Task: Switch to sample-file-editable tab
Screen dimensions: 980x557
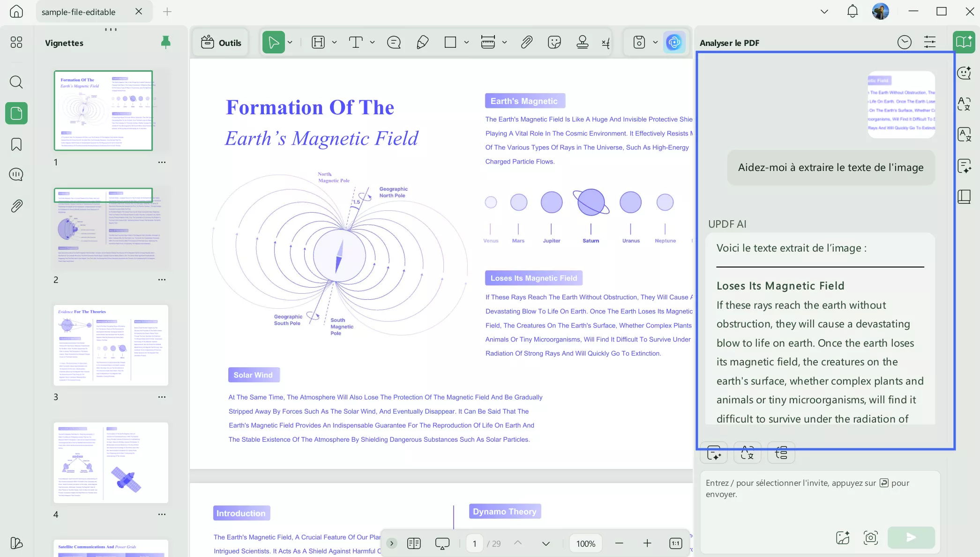Action: click(78, 12)
